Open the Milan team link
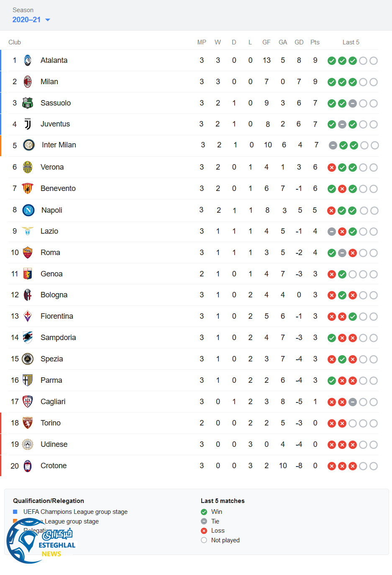 pos(49,82)
